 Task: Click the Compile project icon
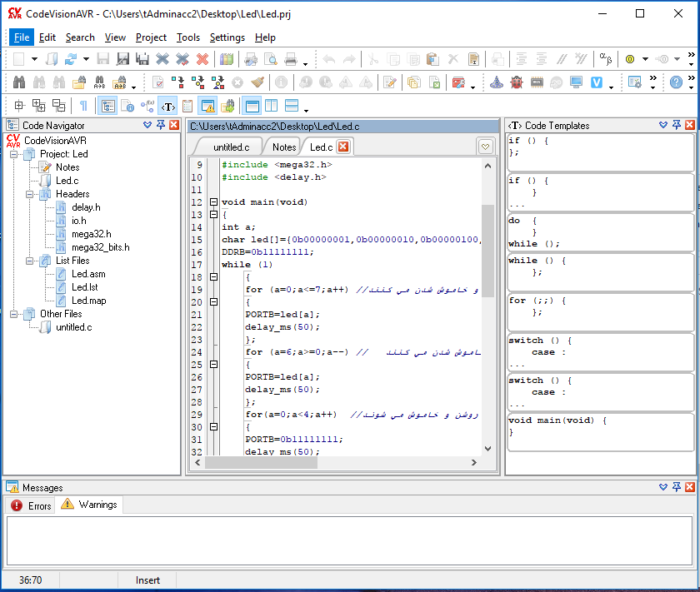click(x=177, y=82)
